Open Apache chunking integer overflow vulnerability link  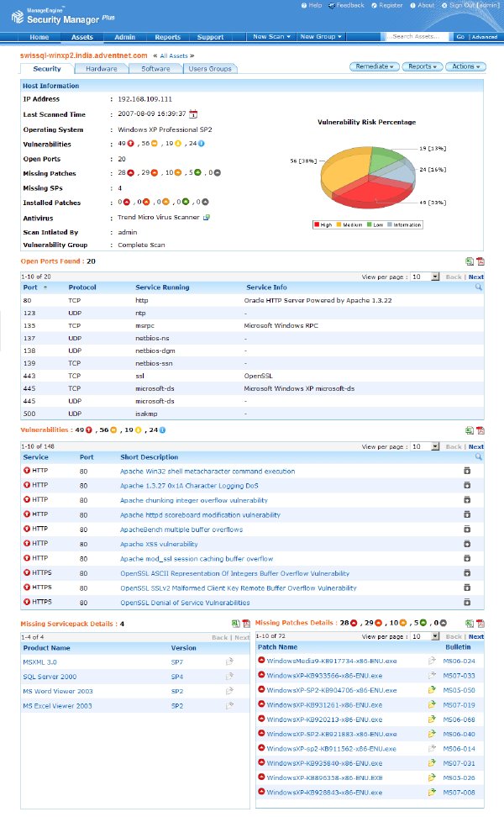[x=194, y=500]
